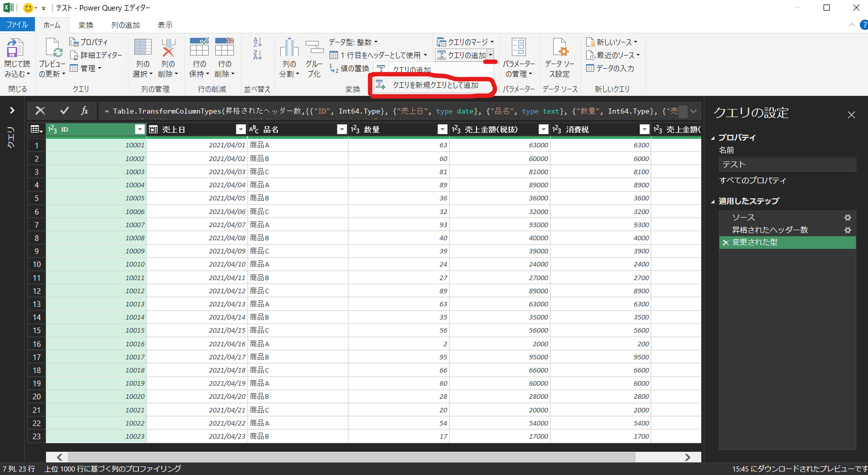Click the 列の削除 (Remove Columns) icon

[x=168, y=48]
